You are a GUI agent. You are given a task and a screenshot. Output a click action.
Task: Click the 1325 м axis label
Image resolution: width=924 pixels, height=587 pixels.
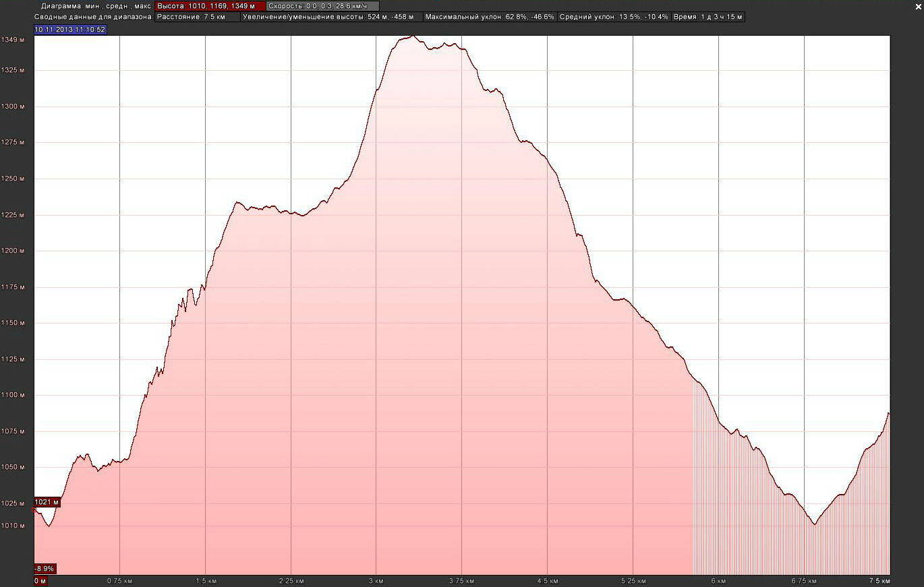[13, 70]
